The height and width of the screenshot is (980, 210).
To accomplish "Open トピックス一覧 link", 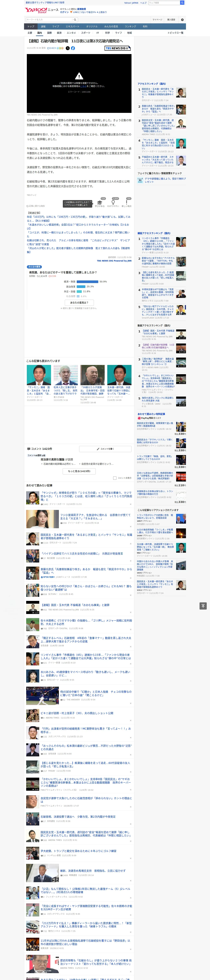I will (175, 33).
